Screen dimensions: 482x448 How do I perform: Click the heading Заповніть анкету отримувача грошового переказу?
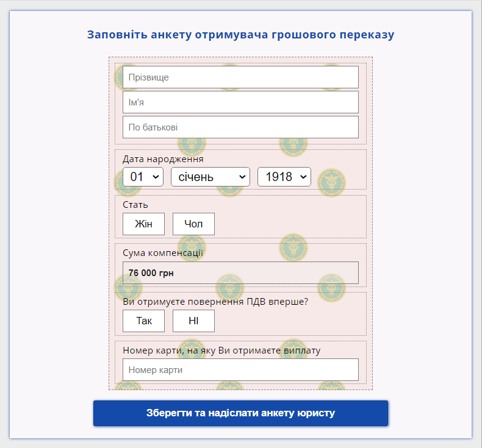(240, 34)
